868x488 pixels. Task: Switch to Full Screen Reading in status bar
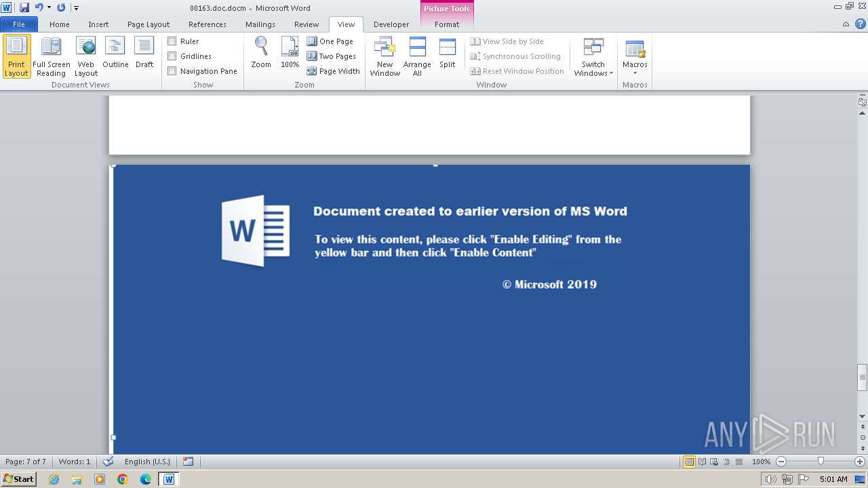(x=702, y=462)
